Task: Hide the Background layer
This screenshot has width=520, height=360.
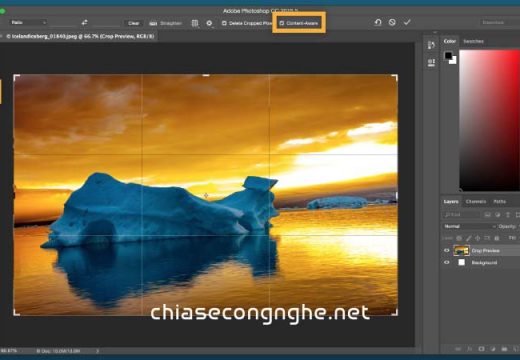Action: 447,263
